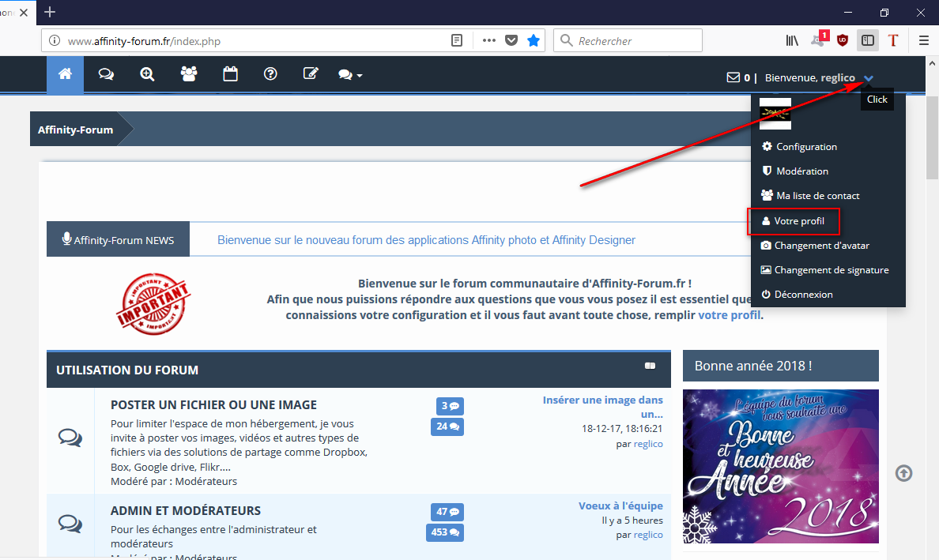The image size is (939, 560).
Task: Click the news welcome message link
Action: (x=426, y=240)
